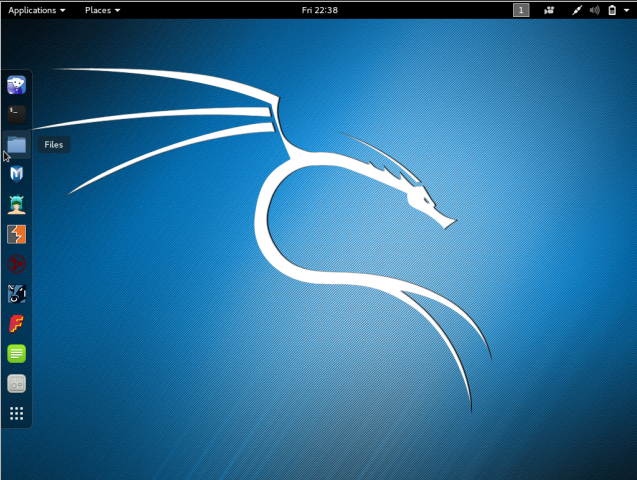This screenshot has width=637, height=480.
Task: Click the screen recorder camera icon
Action: [x=549, y=10]
